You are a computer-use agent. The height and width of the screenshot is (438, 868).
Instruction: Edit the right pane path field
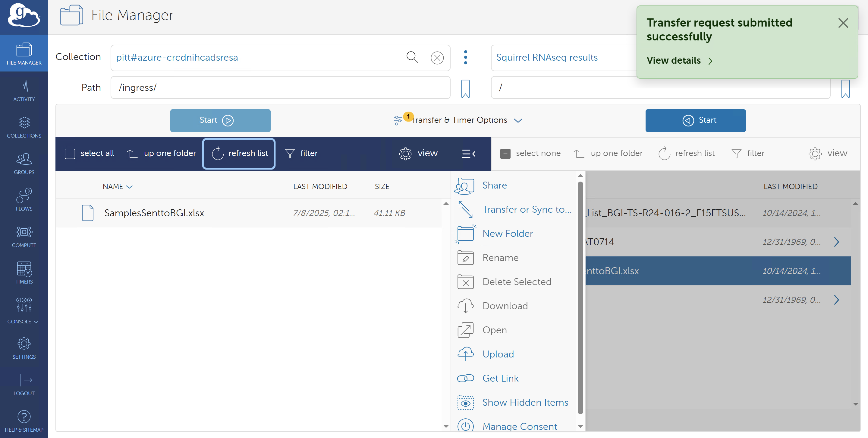[660, 88]
